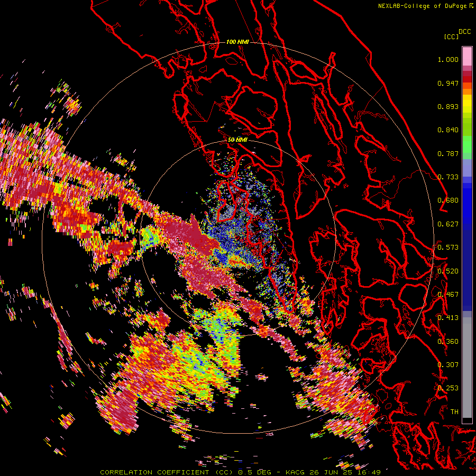Click the 0.360 scale value
Screen dimensions: 476x476
tap(448, 342)
